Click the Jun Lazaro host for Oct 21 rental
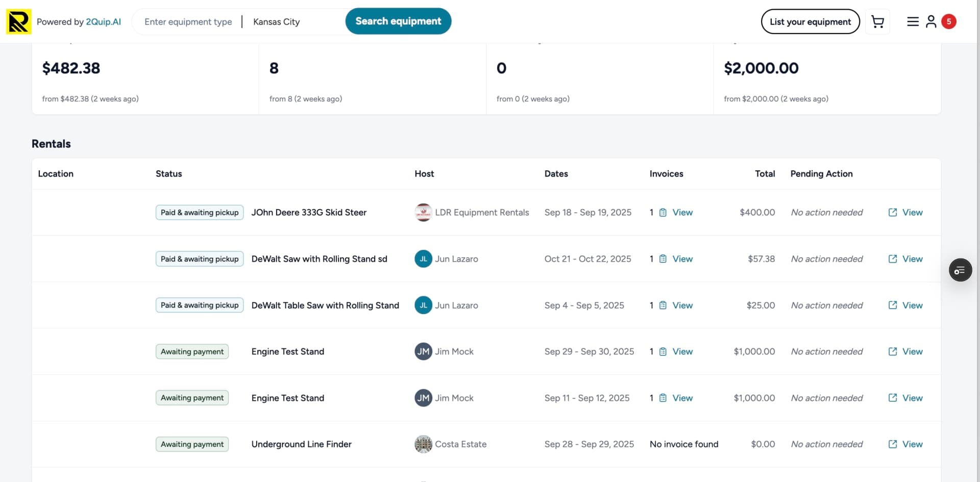Image resolution: width=980 pixels, height=482 pixels. click(x=456, y=259)
